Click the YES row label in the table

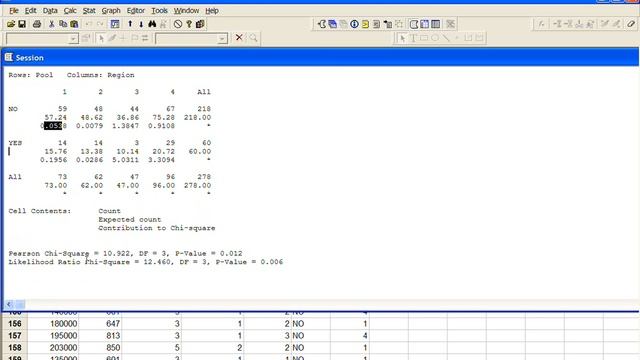point(15,143)
